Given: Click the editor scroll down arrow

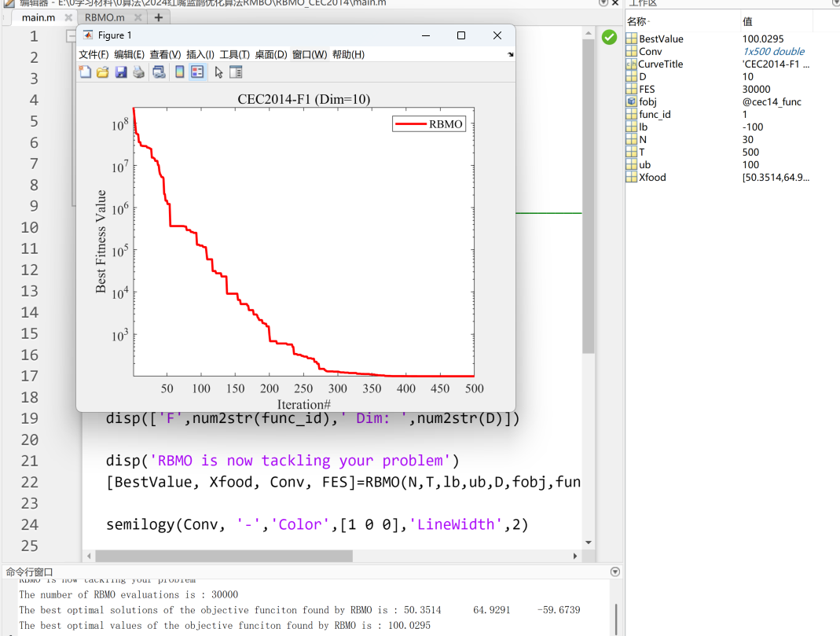Looking at the screenshot, I should click(589, 542).
